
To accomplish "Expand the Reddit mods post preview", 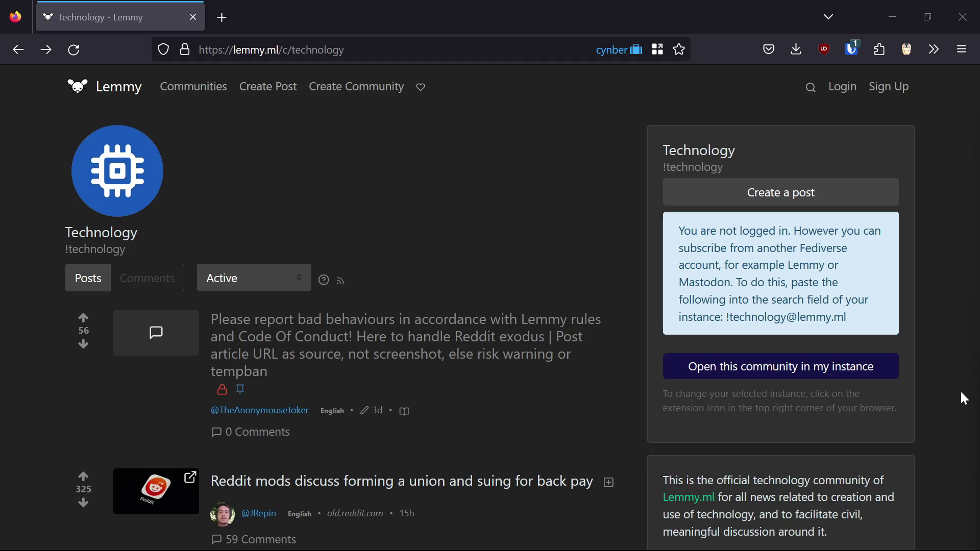I will tap(608, 483).
